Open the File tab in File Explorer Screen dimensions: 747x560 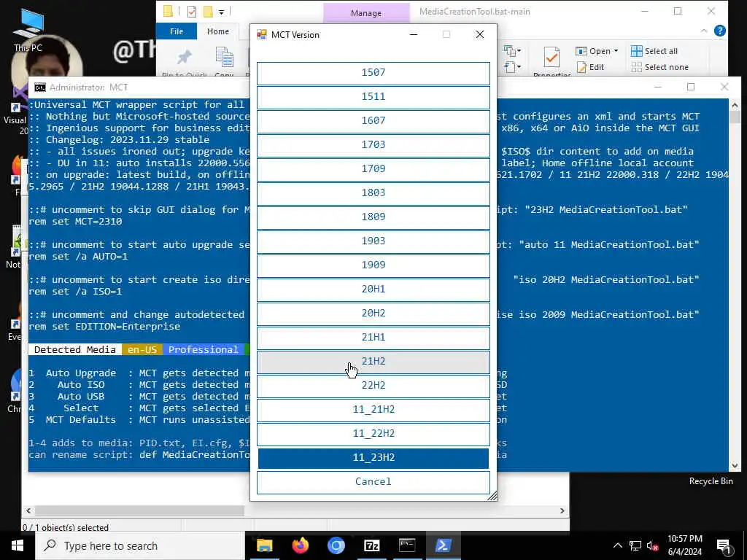click(x=177, y=31)
